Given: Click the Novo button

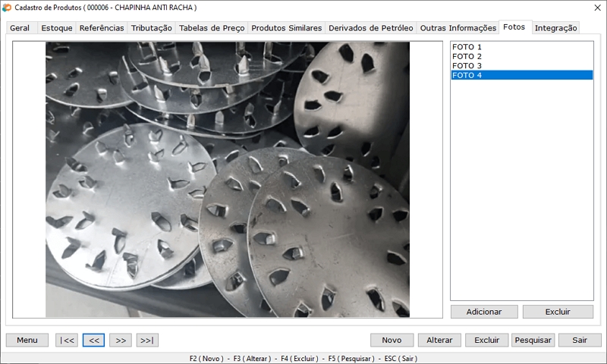Looking at the screenshot, I should coord(392,340).
